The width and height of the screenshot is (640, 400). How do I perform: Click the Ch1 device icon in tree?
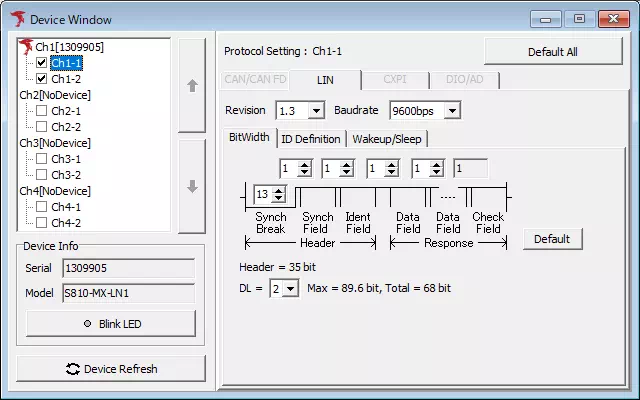pyautogui.click(x=27, y=46)
